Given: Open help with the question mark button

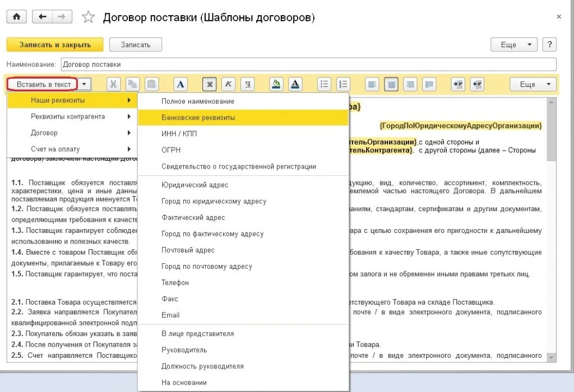Looking at the screenshot, I should click(549, 45).
